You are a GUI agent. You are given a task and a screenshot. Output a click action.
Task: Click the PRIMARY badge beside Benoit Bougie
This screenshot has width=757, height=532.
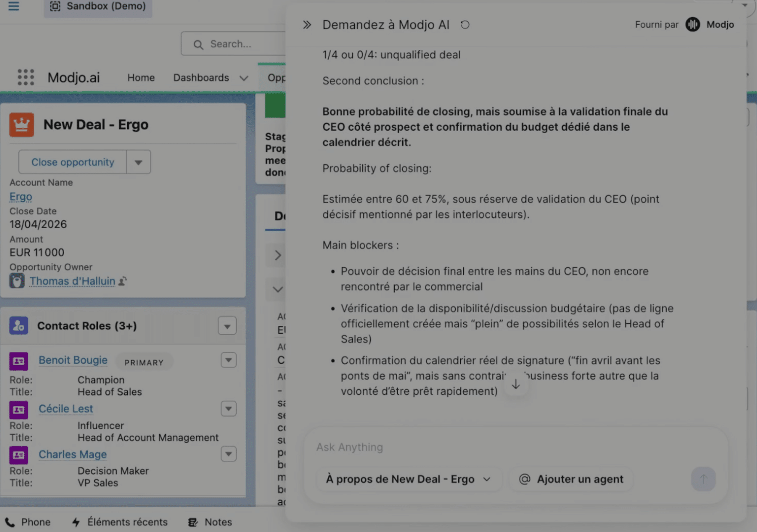144,362
